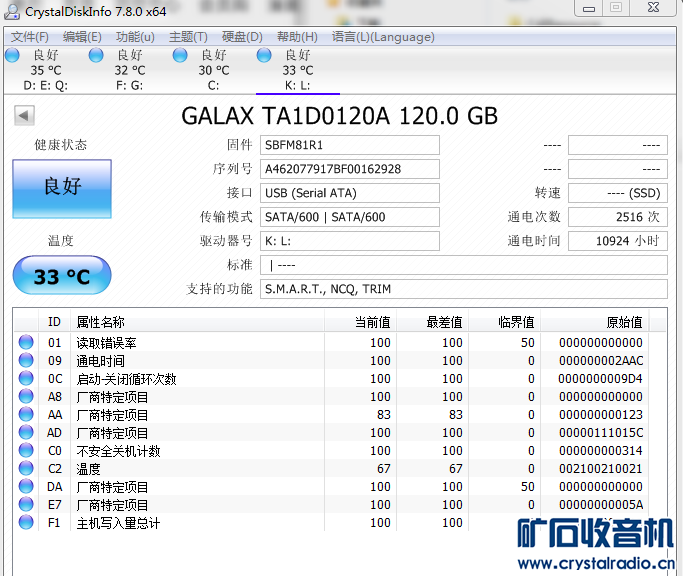The height and width of the screenshot is (576, 683).
Task: Open the 文件(F) menu
Action: click(30, 37)
